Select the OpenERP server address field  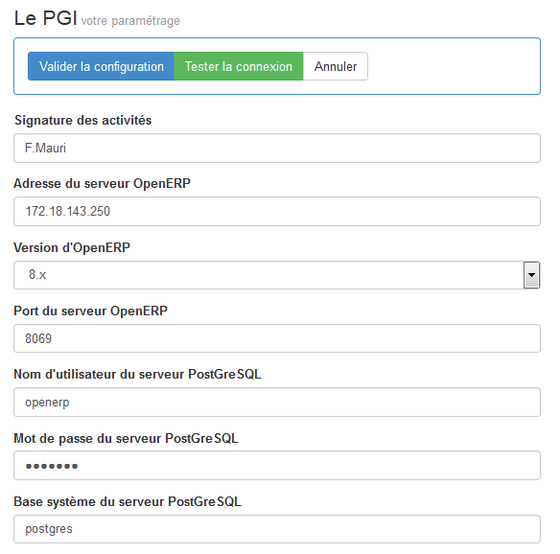click(277, 211)
